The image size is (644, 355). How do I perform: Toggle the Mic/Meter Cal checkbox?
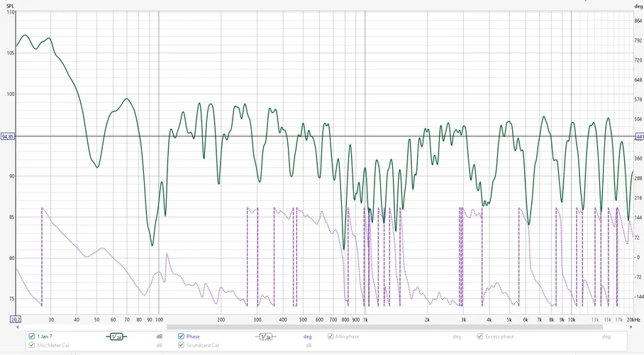(x=32, y=345)
